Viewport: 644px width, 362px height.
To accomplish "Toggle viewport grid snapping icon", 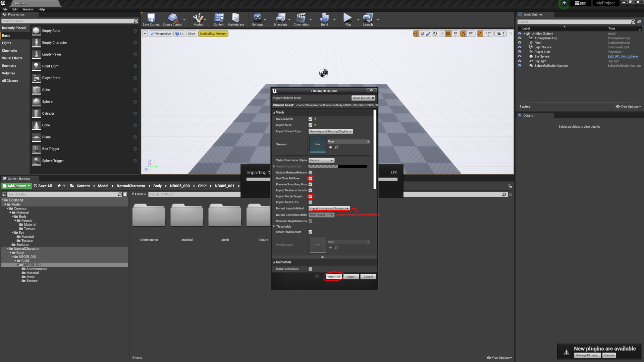I will (x=448, y=34).
